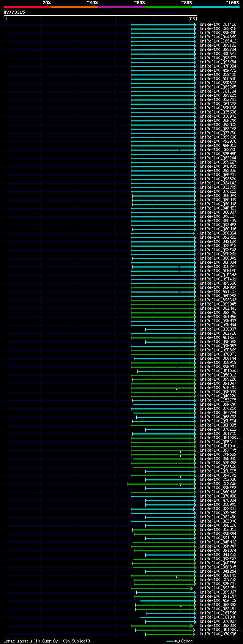The image size is (243, 644).
Task: Select label UniRef100_C6TJU4
Action: click(218, 91)
